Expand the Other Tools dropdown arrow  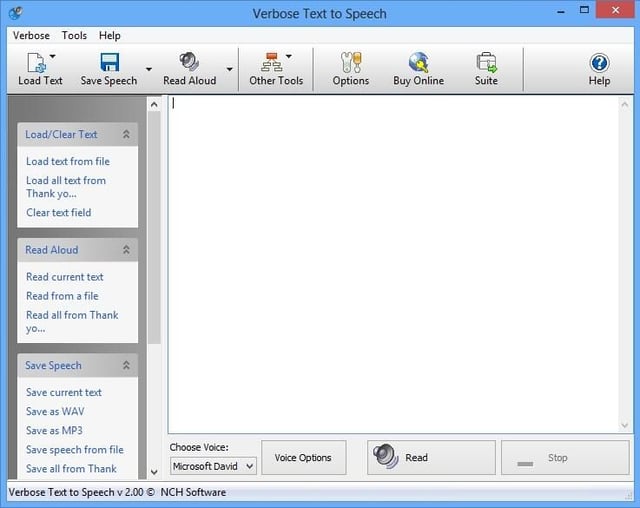point(289,56)
